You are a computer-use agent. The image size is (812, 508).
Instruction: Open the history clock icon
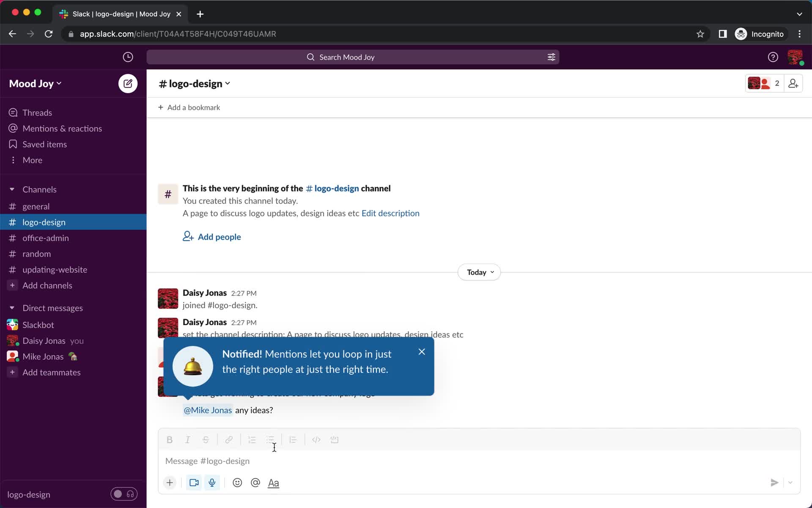(x=128, y=57)
